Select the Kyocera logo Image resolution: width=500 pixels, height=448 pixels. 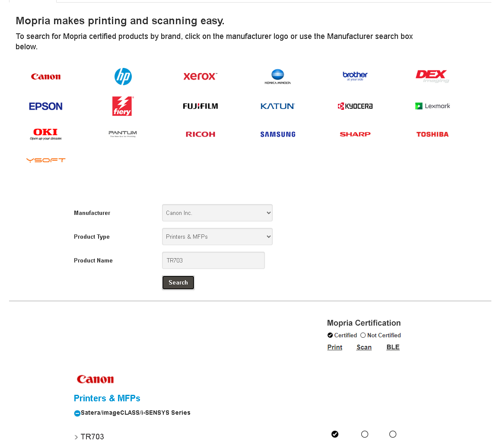pyautogui.click(x=355, y=106)
